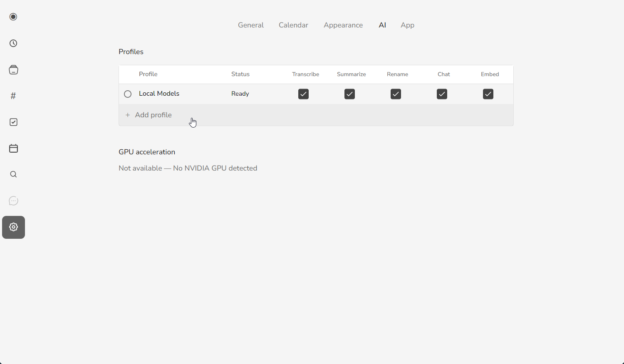Click the Local Models profile name
Image resolution: width=624 pixels, height=364 pixels.
pyautogui.click(x=159, y=94)
